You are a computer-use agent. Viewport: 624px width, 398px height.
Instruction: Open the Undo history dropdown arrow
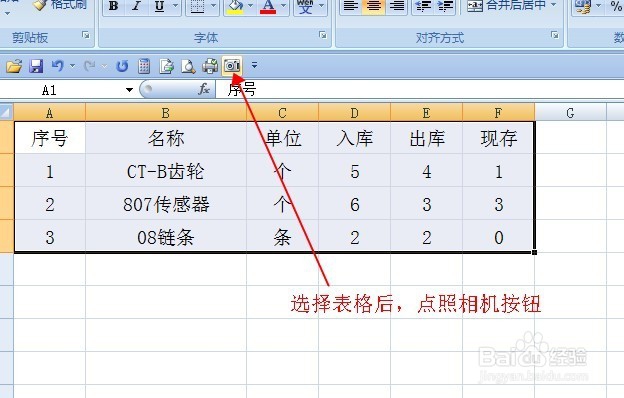(72, 66)
